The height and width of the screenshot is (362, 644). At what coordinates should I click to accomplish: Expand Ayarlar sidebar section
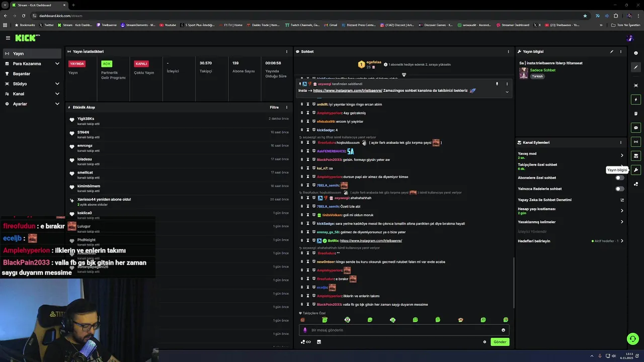pos(32,104)
